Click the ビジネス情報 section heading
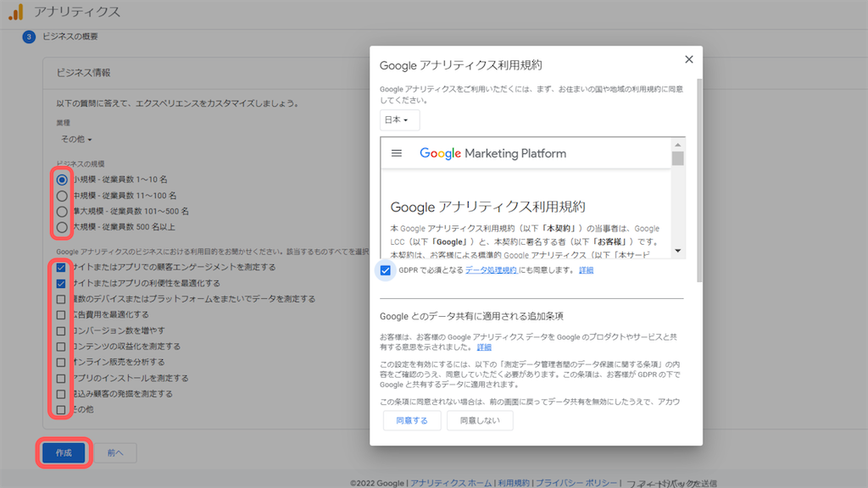The image size is (868, 488). click(84, 73)
